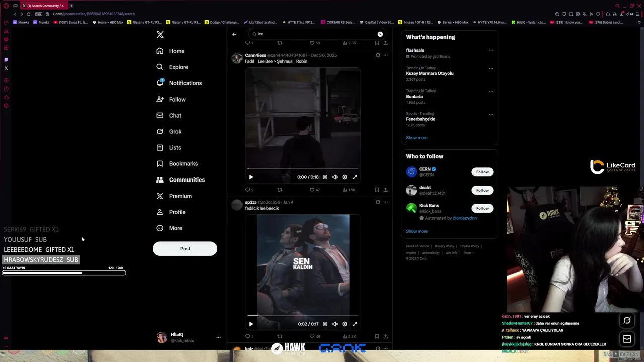Click the browser address bar URL

(94, 14)
